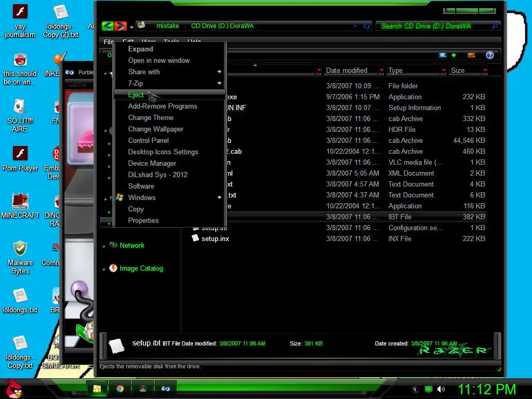Click the HDR File row
The image size is (532, 399).
pos(356,129)
